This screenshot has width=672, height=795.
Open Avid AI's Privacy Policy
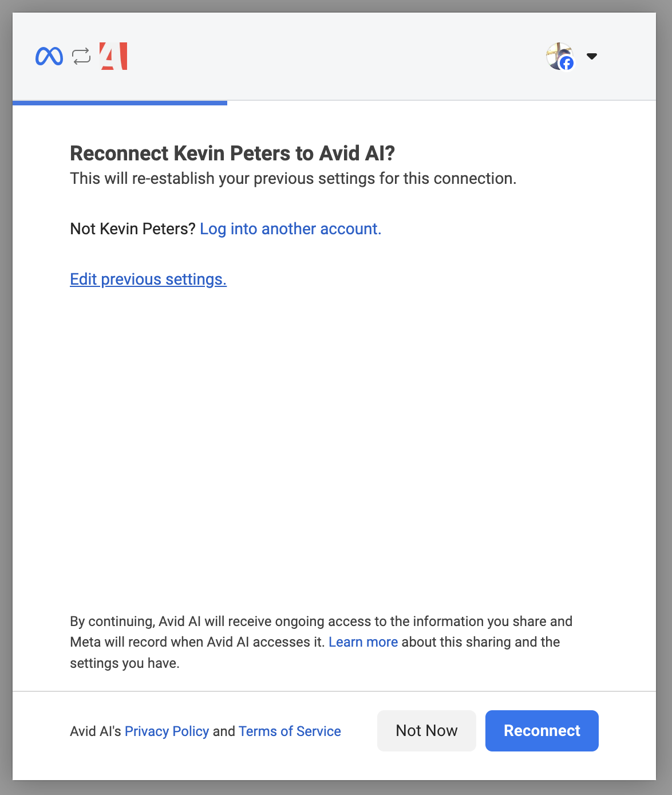pos(167,731)
